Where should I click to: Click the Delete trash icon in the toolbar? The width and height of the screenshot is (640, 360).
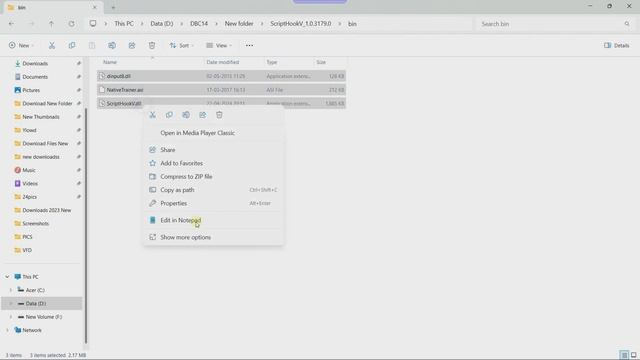[152, 45]
